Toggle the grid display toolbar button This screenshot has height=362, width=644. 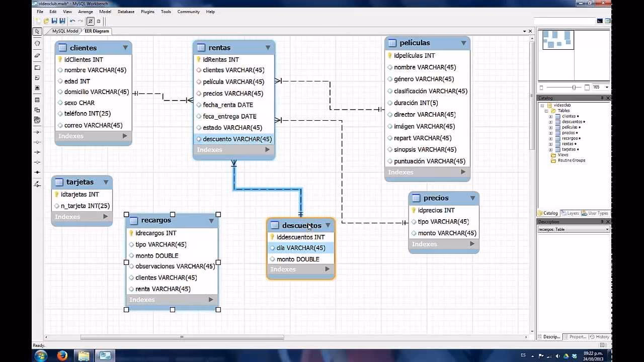pos(91,21)
